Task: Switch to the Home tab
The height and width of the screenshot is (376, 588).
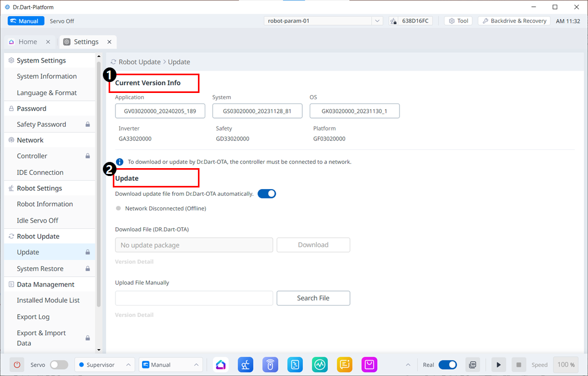Action: click(x=28, y=42)
